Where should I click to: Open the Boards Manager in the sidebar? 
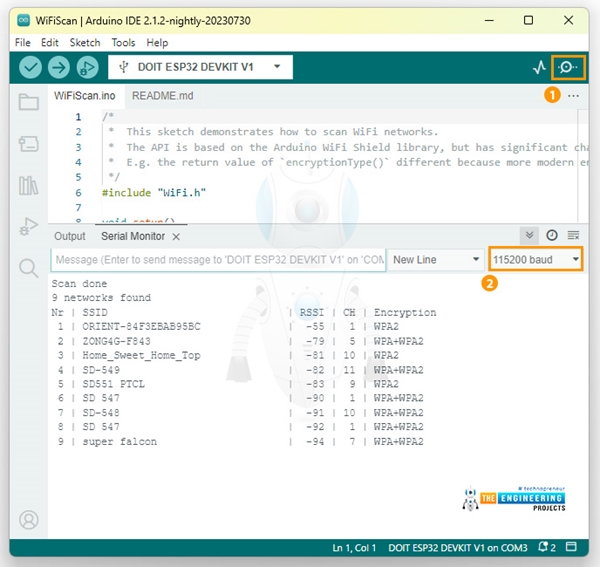(x=29, y=144)
